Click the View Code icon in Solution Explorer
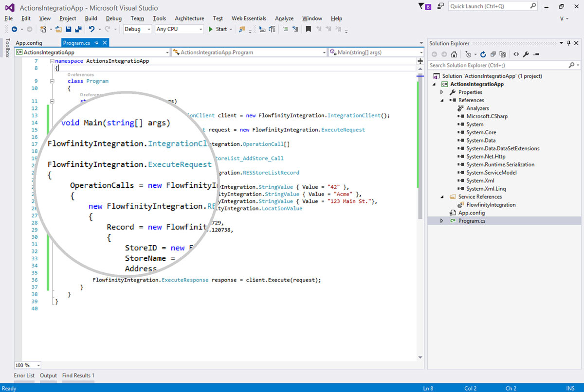Screen dimensions: 584x392 click(516, 54)
